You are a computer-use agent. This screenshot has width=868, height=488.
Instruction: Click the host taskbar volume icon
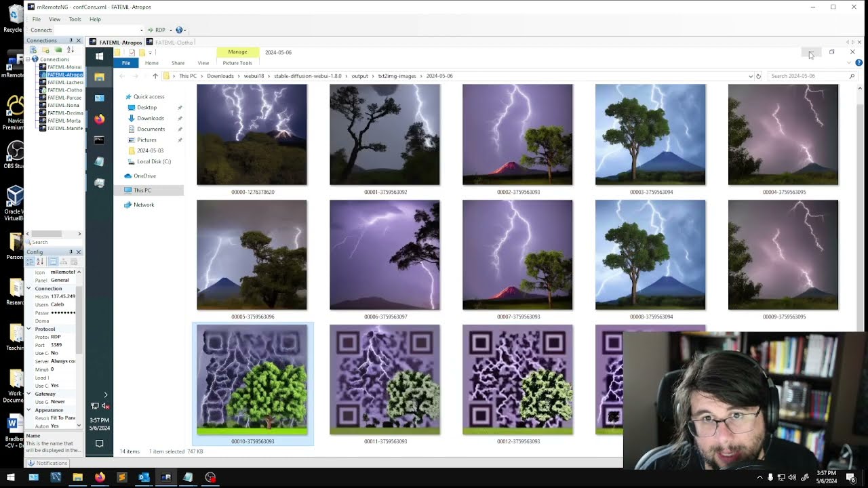[792, 477]
